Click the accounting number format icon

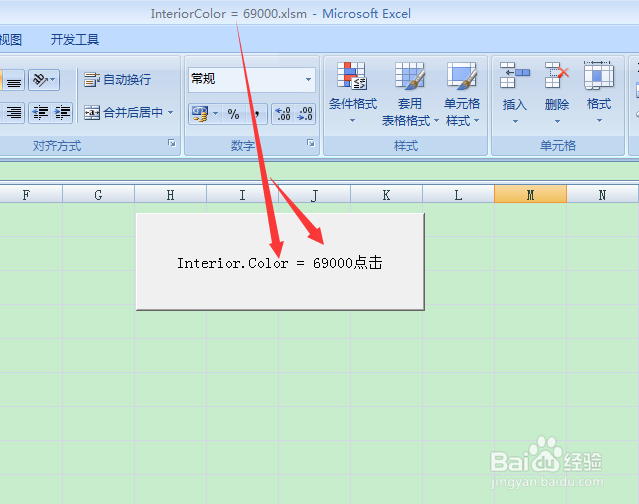(x=200, y=113)
